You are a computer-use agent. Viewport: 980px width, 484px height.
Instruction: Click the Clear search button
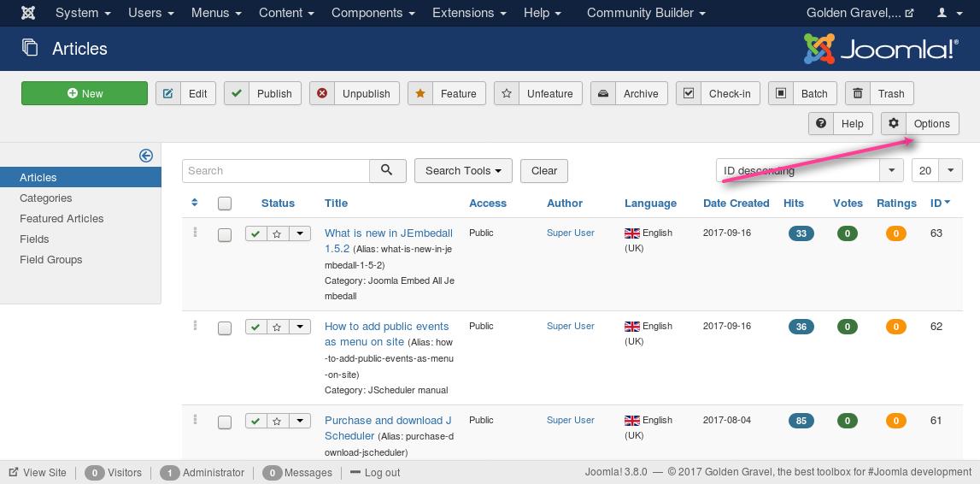click(x=543, y=171)
